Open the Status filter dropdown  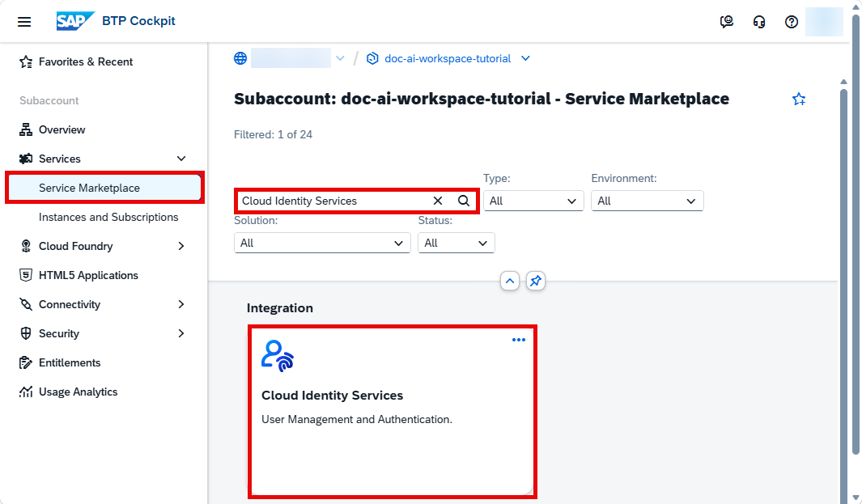pyautogui.click(x=456, y=243)
